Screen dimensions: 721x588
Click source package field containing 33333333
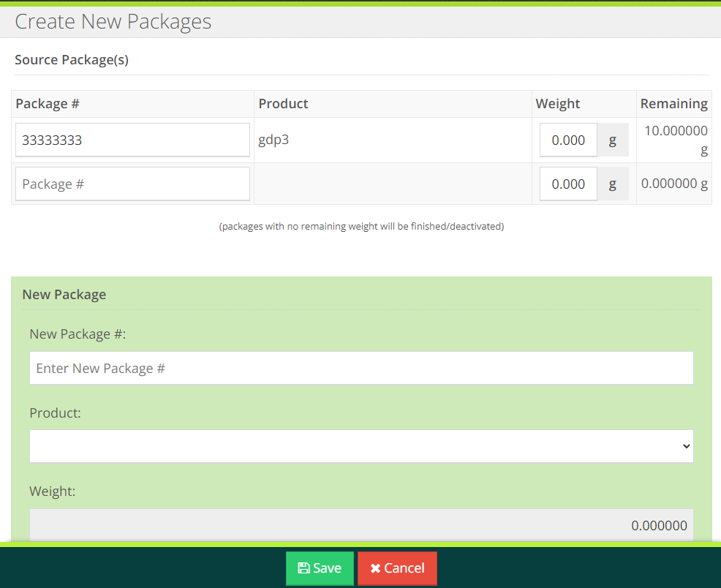coord(132,140)
